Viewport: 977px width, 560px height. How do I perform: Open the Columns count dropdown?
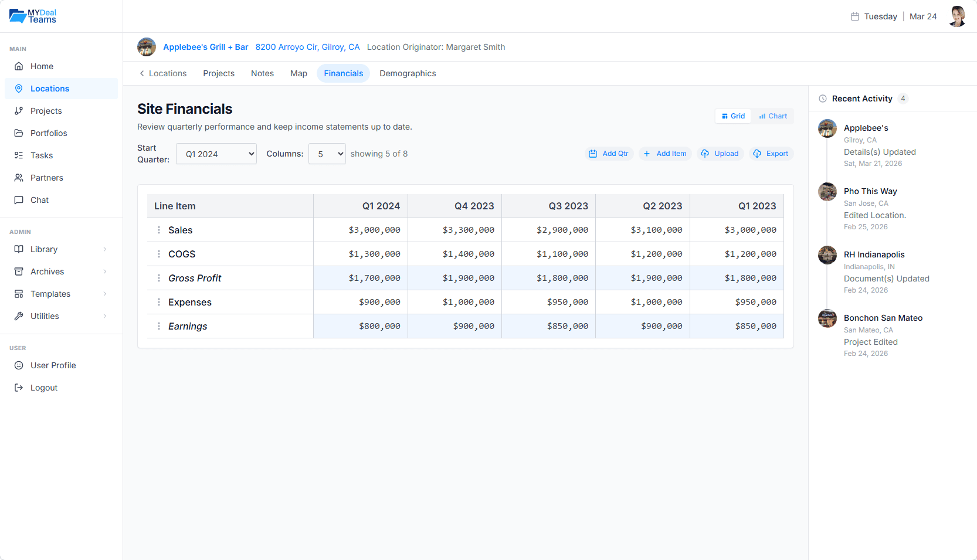(327, 154)
